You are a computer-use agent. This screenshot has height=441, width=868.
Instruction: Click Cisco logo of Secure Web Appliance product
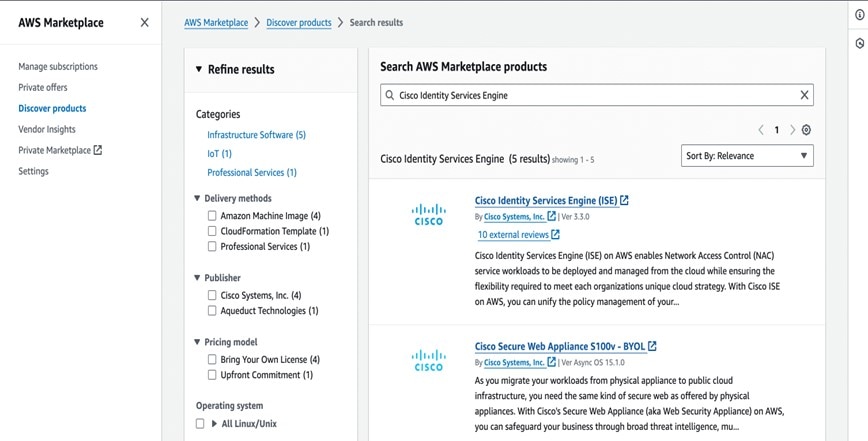click(x=428, y=360)
